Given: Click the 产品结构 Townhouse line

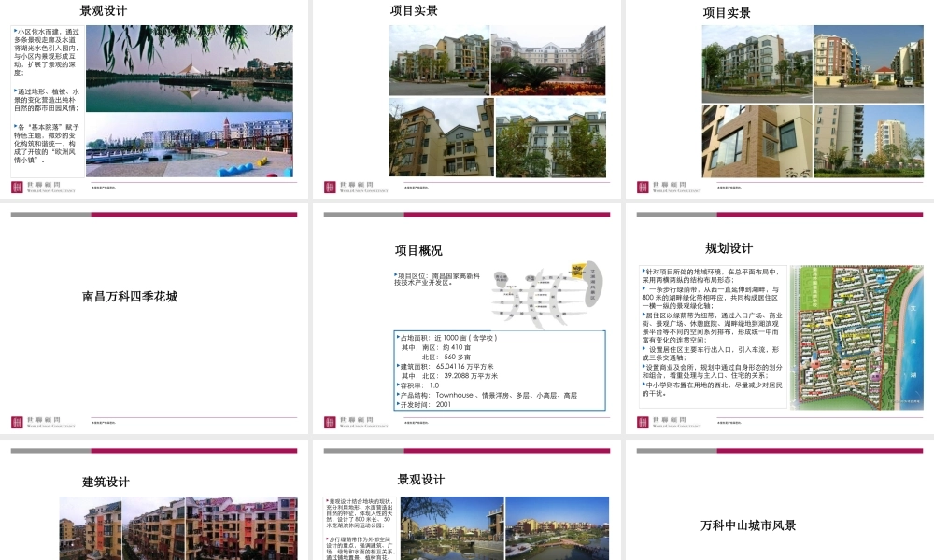Looking at the screenshot, I should [x=488, y=395].
